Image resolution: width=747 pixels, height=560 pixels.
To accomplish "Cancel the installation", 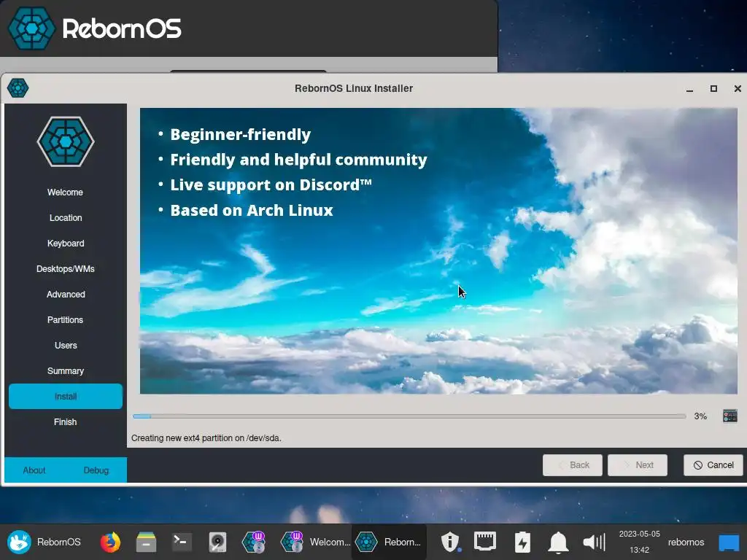I will click(713, 464).
